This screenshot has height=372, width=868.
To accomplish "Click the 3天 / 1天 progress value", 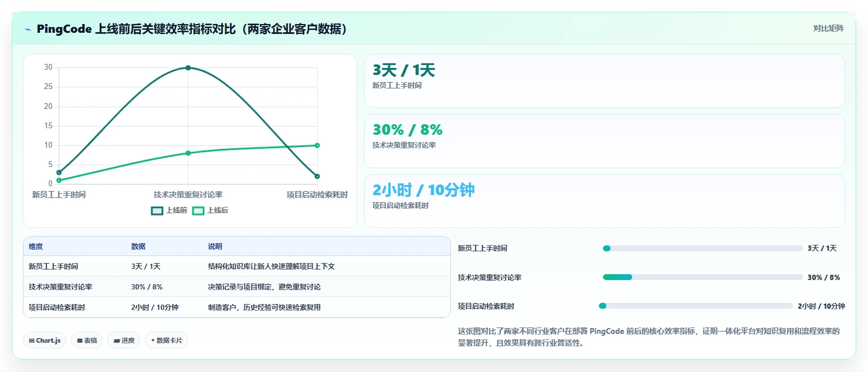I will [x=822, y=248].
